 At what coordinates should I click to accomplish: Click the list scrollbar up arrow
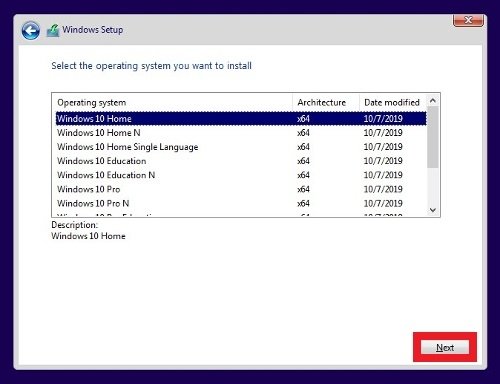(x=433, y=100)
